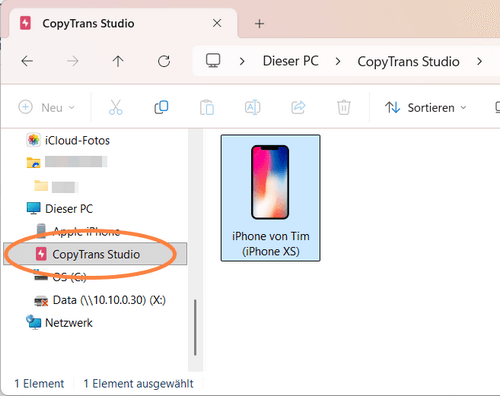Click the '1 Element' status bar count
Image resolution: width=500 pixels, height=396 pixels.
point(39,384)
